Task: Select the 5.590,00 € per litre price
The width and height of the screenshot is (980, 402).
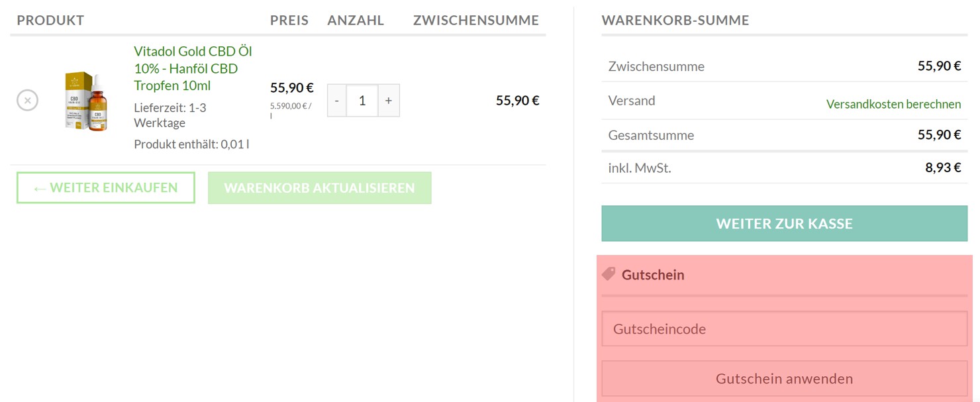Action: 291,110
